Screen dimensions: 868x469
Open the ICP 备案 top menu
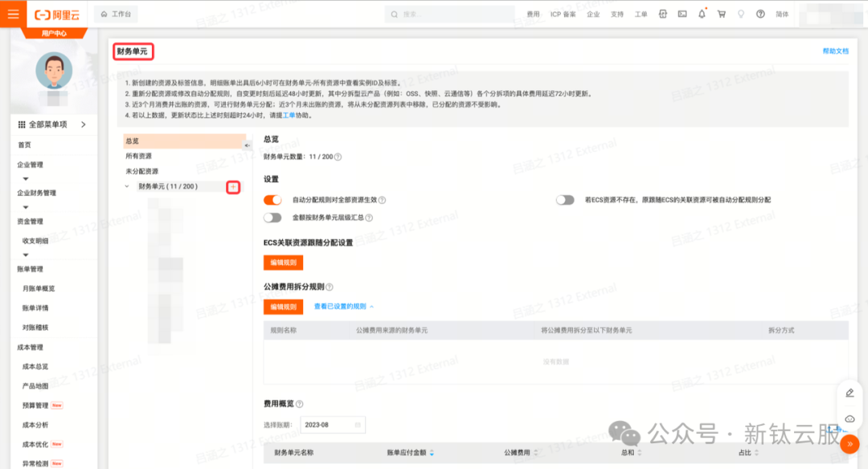pos(563,14)
